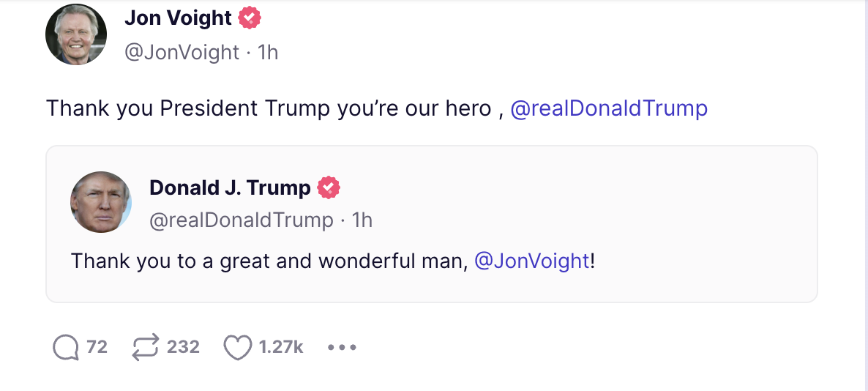Click the @JonVoight handle under the author name
Screen dimensions: 868x391
pyautogui.click(x=182, y=52)
